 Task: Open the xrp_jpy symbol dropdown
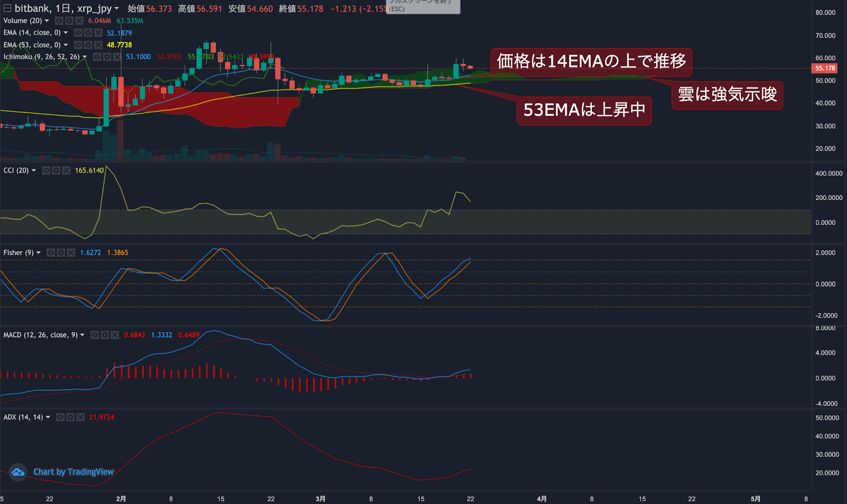116,8
